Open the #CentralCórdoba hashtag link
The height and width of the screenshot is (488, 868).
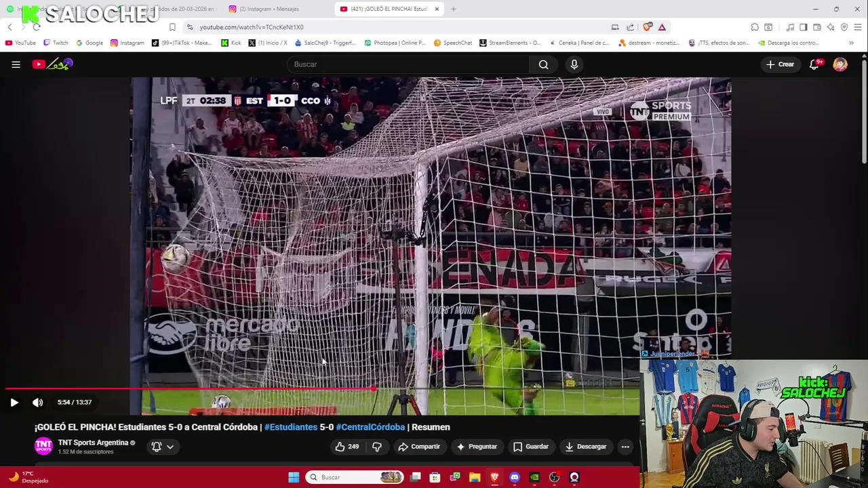370,427
